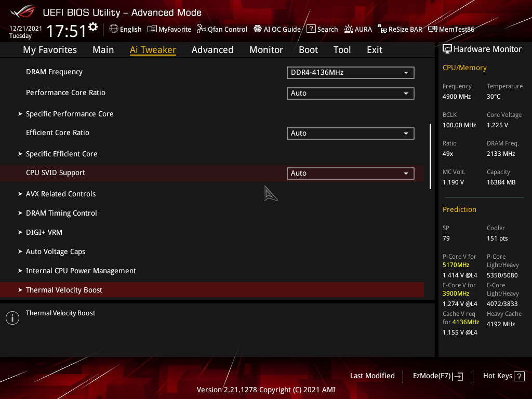Image resolution: width=532 pixels, height=399 pixels.
Task: Click the settings list scrollbar
Action: 430,156
